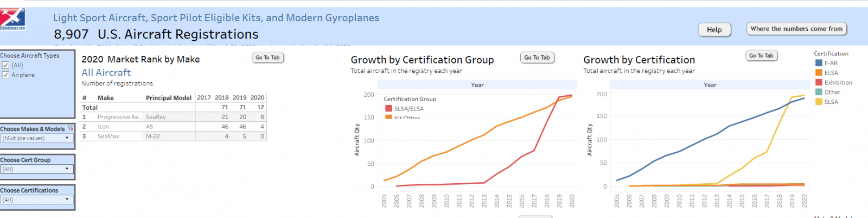
Task: Click the Help button
Action: click(714, 30)
